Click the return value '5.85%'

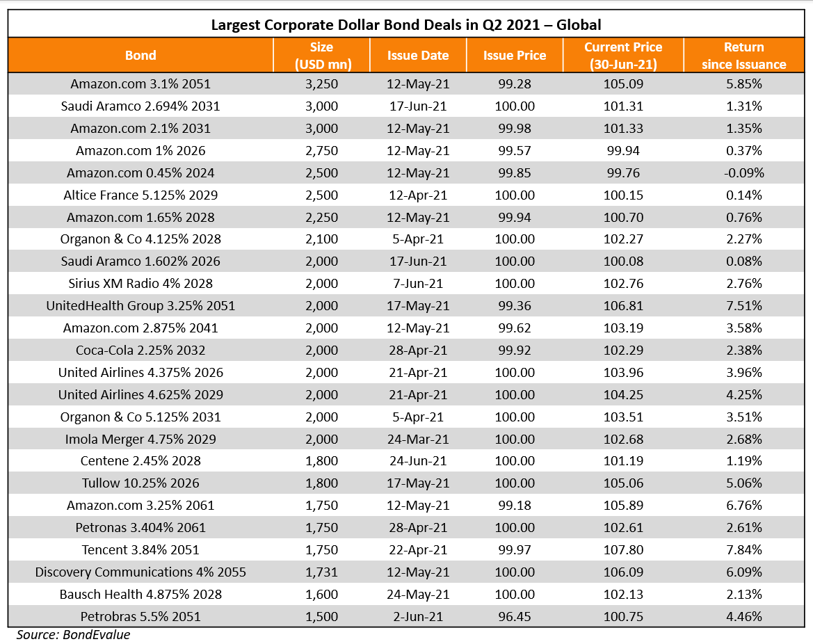click(x=744, y=84)
